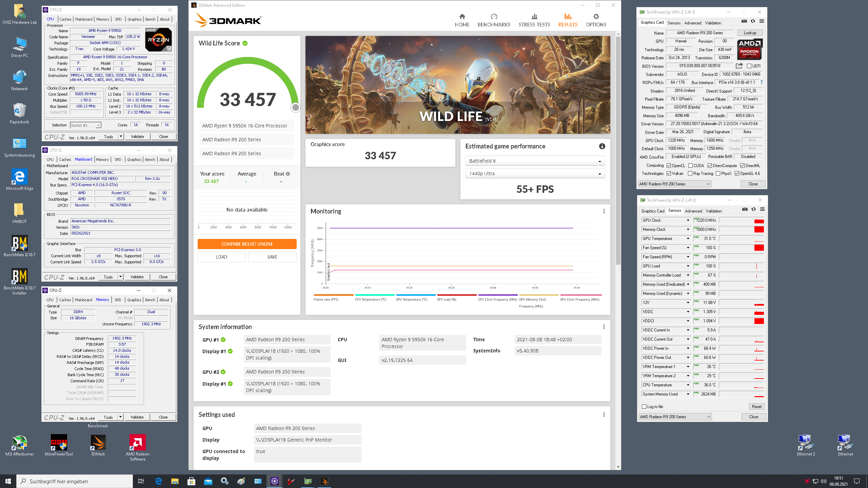This screenshot has height=488, width=868.
Task: Switch to Advanced tab in upper GPU-Z window
Action: coord(693,23)
